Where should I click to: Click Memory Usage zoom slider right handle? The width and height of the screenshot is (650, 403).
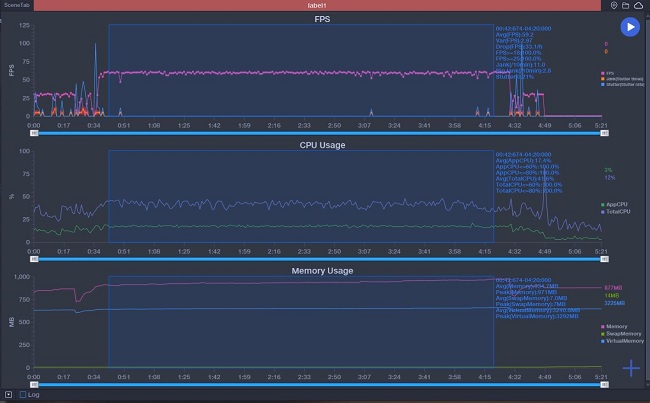pyautogui.click(x=603, y=384)
